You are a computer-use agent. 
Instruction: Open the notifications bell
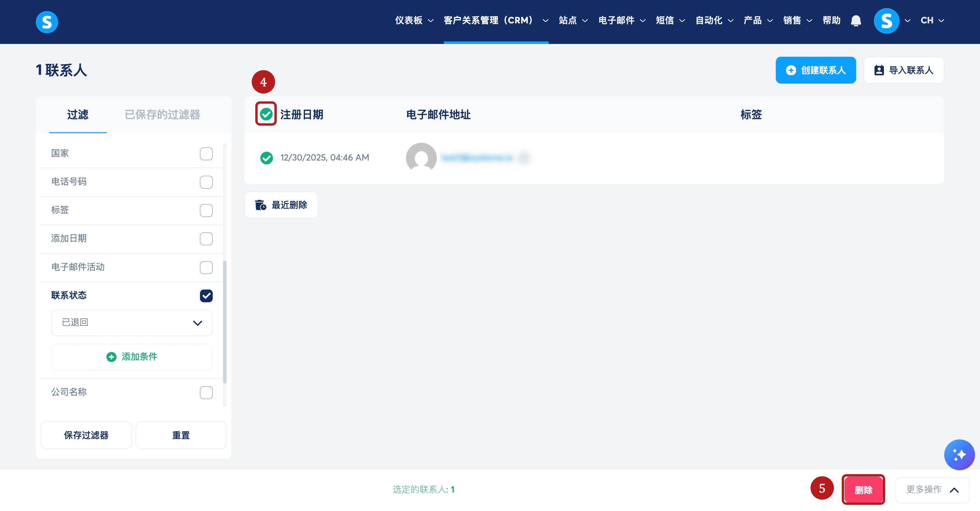coord(856,21)
